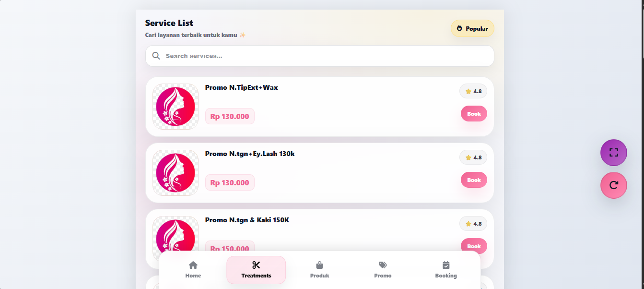Book the Promo N.TipExt+Wax service

tap(474, 114)
